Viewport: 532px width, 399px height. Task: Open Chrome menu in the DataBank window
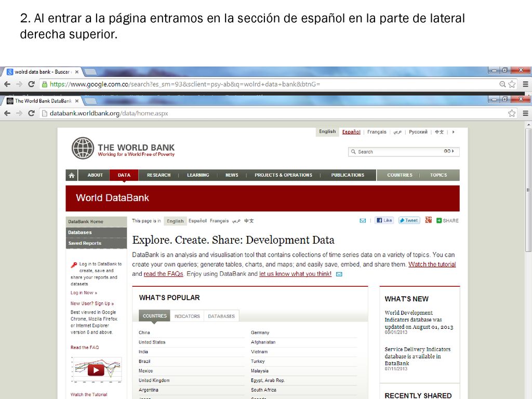click(x=526, y=113)
